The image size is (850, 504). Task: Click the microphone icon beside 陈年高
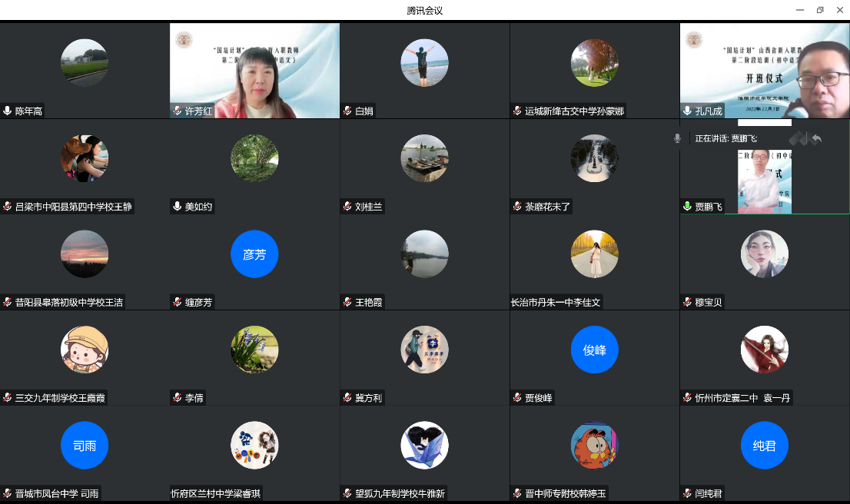[x=8, y=111]
